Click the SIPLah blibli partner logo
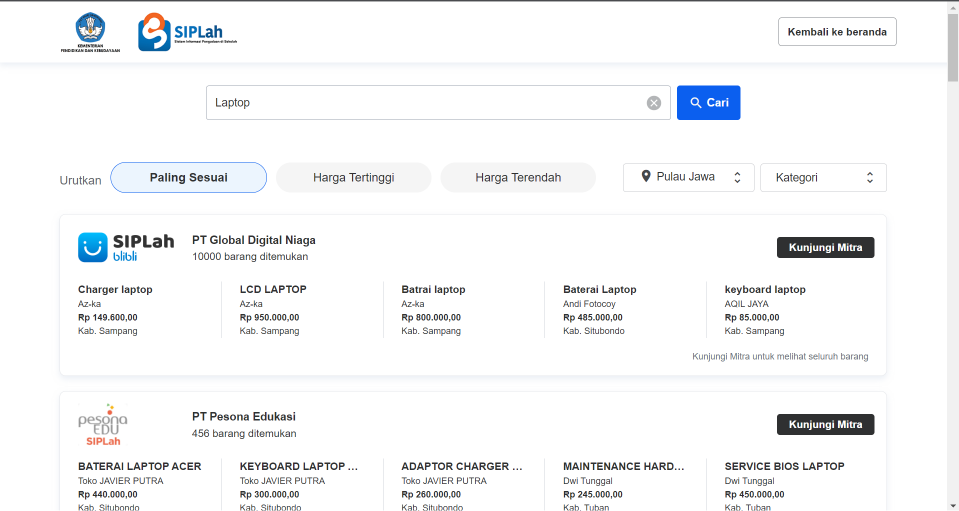This screenshot has width=959, height=511. pyautogui.click(x=126, y=247)
